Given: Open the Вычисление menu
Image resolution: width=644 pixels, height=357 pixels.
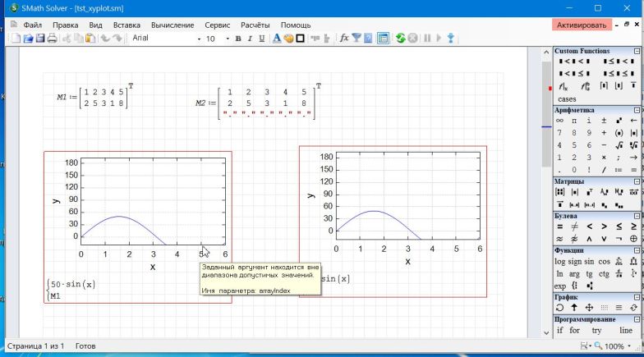Looking at the screenshot, I should coord(172,25).
